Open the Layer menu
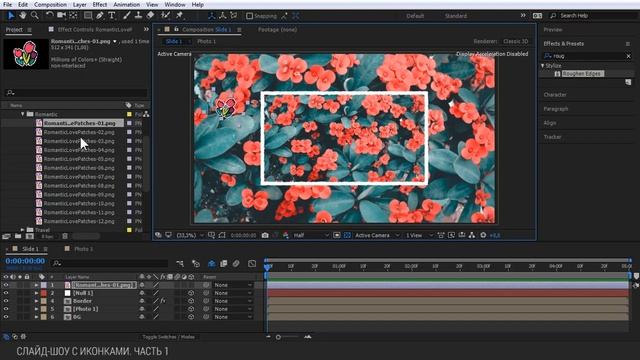This screenshot has width=640, height=360. (x=80, y=4)
